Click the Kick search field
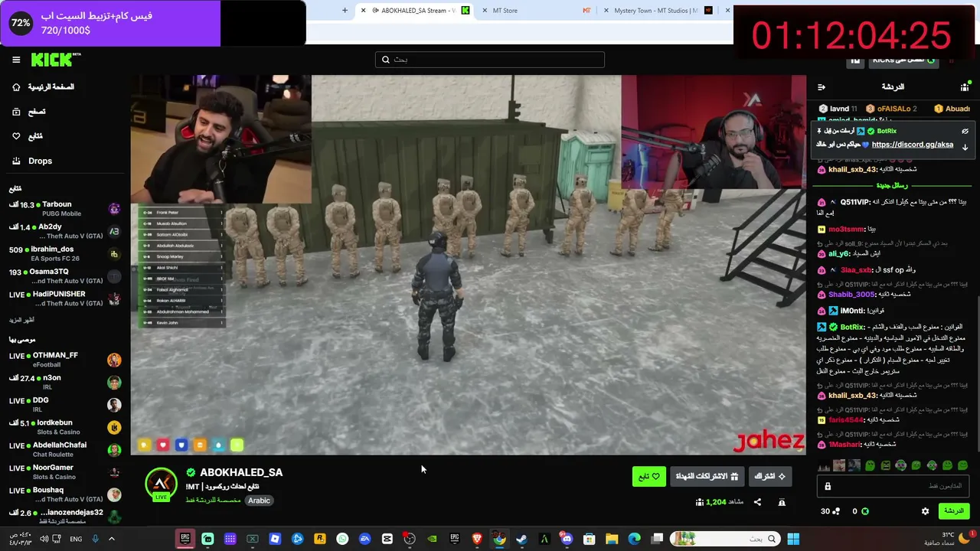 coord(490,60)
